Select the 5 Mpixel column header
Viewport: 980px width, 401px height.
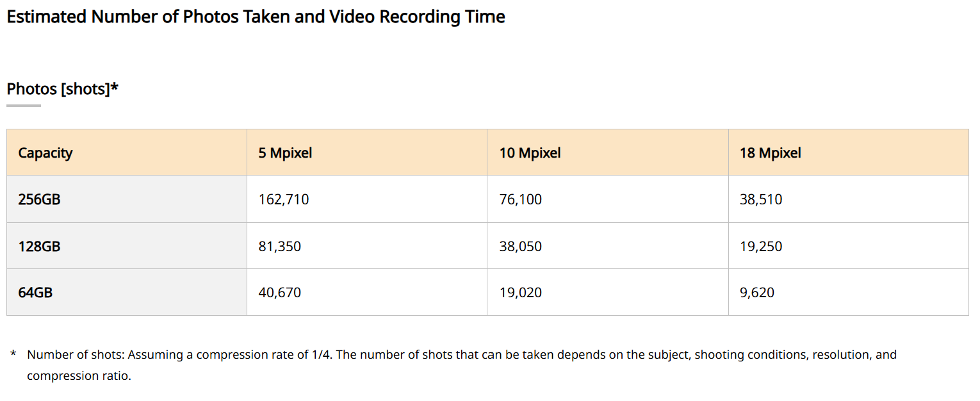(x=285, y=153)
